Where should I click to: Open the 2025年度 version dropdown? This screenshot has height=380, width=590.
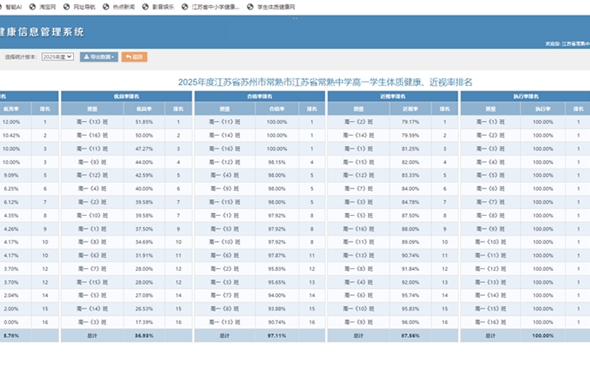pyautogui.click(x=58, y=57)
